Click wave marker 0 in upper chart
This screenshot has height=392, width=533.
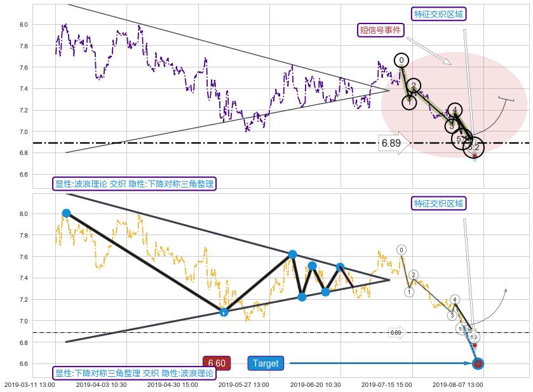pyautogui.click(x=401, y=60)
